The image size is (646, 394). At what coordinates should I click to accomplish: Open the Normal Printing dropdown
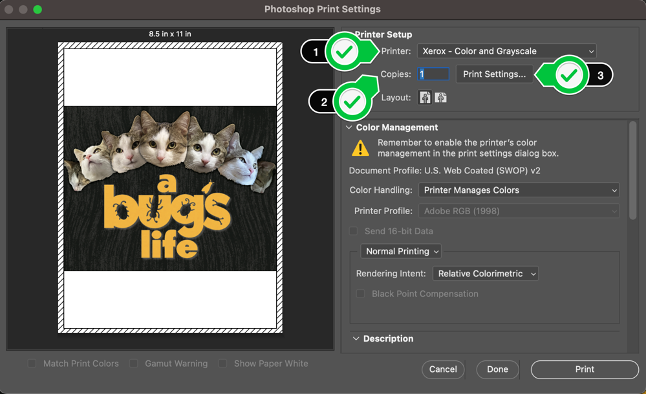(x=400, y=251)
